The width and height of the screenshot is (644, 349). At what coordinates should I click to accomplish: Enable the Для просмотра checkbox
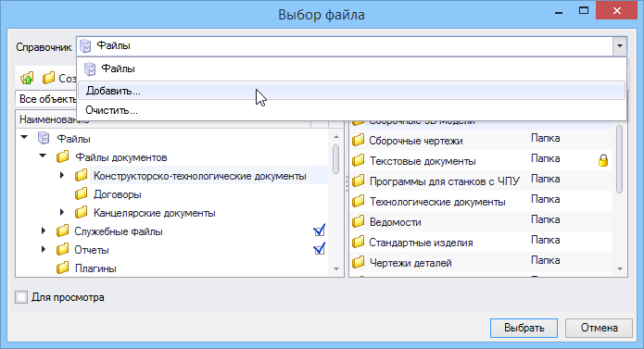[21, 297]
